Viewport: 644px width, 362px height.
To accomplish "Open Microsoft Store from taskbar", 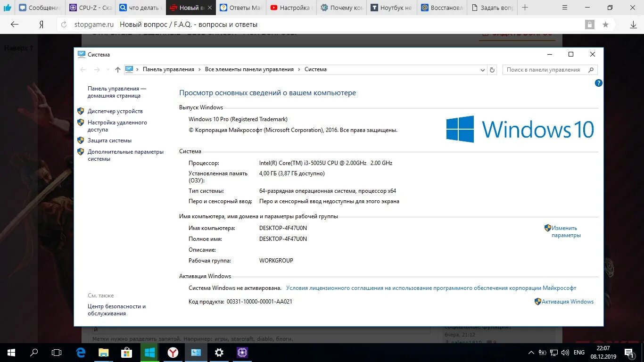I will (127, 353).
